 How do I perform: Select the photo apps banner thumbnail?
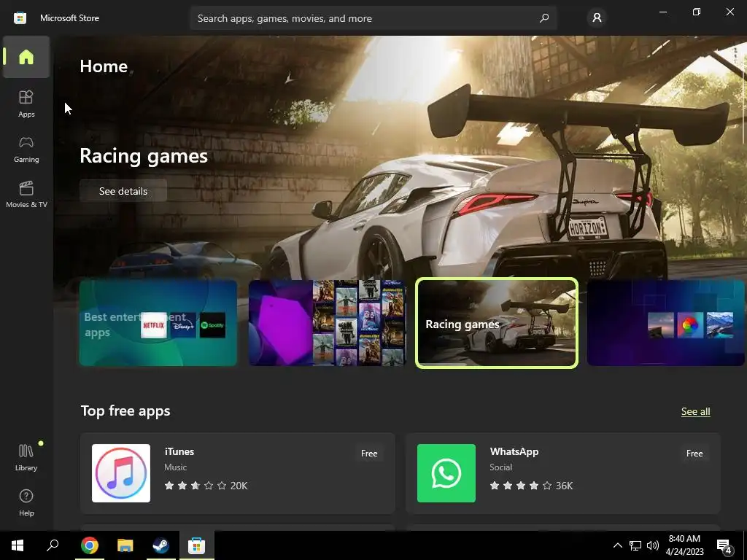tap(665, 323)
